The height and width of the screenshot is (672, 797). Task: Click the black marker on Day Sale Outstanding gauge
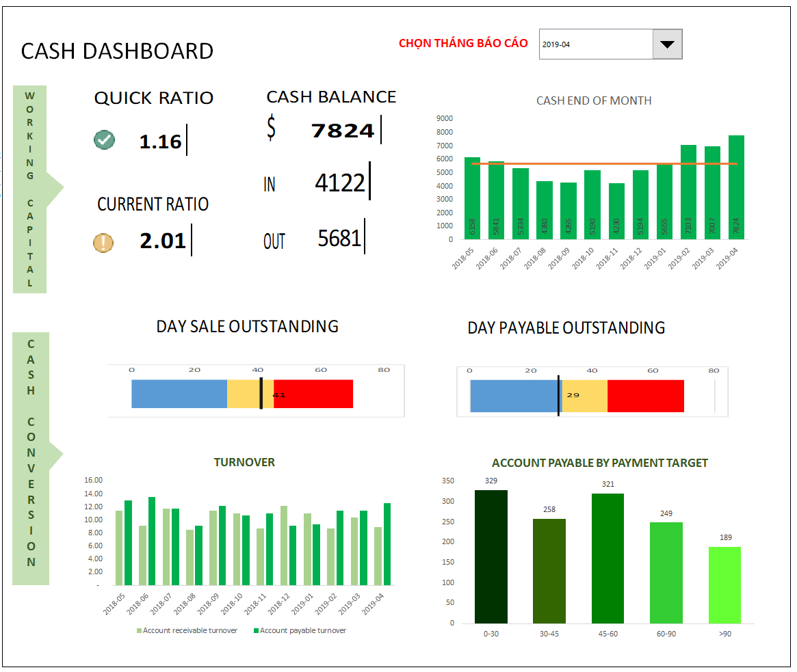pos(261,394)
